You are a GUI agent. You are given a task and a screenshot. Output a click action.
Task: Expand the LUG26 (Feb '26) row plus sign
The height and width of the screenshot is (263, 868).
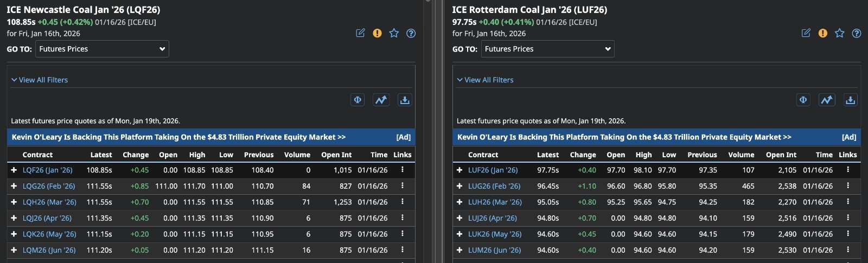coord(459,186)
